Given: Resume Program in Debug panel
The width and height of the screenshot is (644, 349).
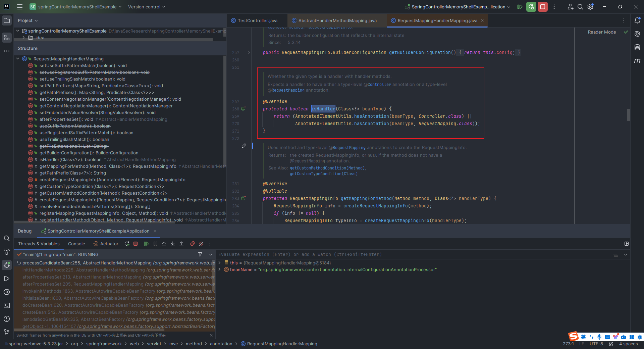Looking at the screenshot, I should 147,244.
